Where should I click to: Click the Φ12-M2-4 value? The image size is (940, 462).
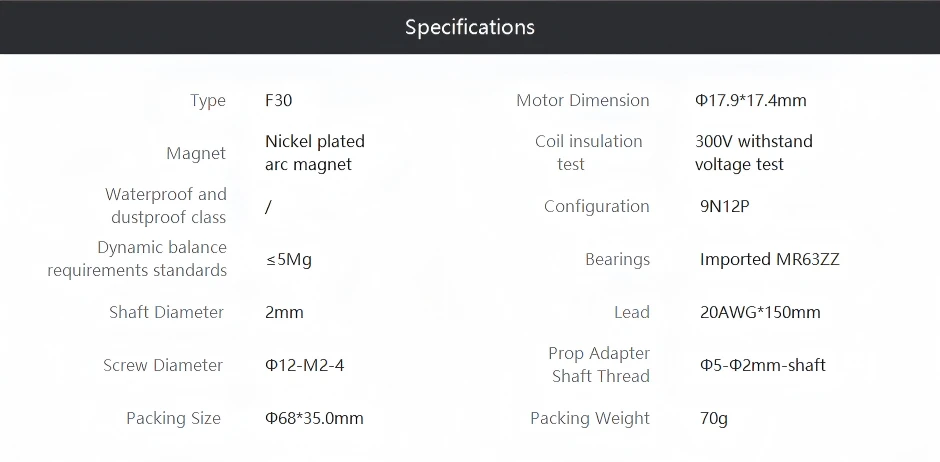click(304, 365)
